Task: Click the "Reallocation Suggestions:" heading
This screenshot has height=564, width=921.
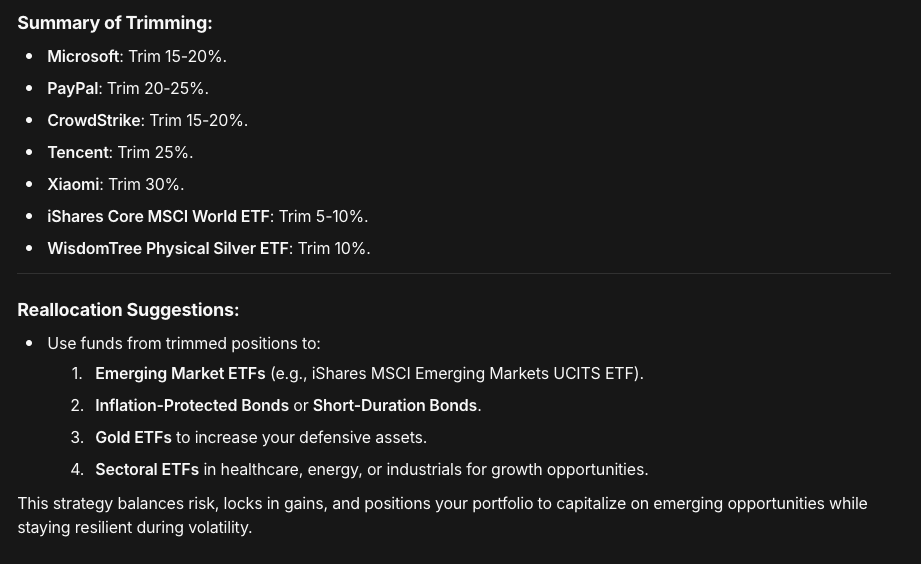Action: [x=128, y=310]
